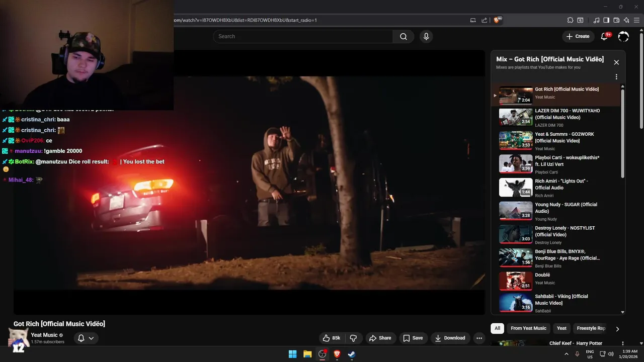
Task: Play Playboi Carti - wokeuplikethis* from the mix
Action: point(556,164)
